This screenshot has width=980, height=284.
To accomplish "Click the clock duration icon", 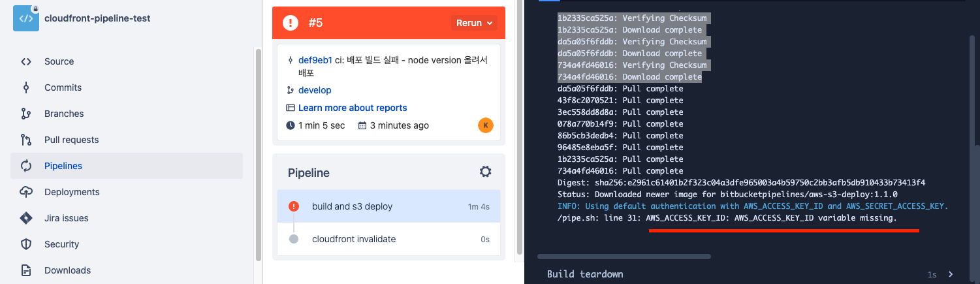I will click(x=291, y=125).
